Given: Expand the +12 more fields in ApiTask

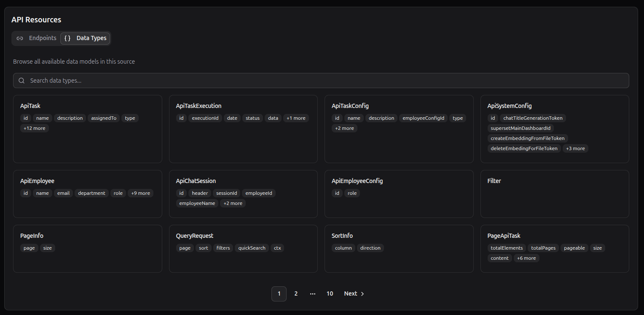Looking at the screenshot, I should tap(35, 128).
